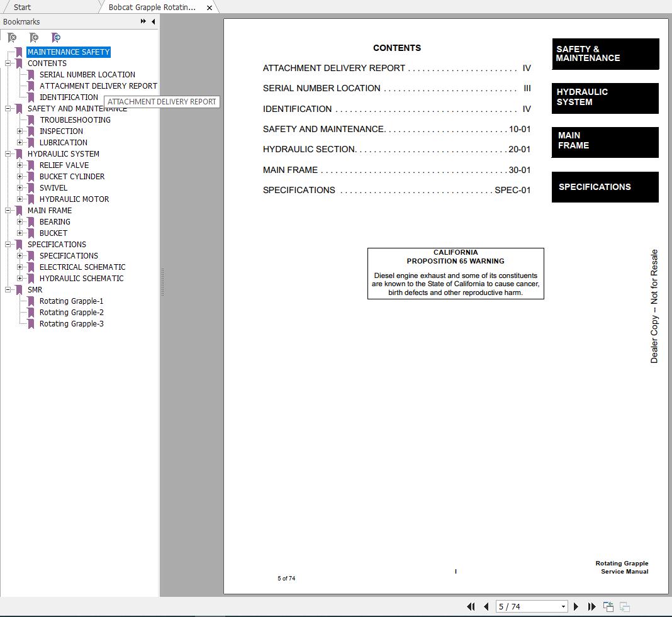Click the bookmark icon beside SWIVEL
672x617 pixels.
tap(31, 188)
